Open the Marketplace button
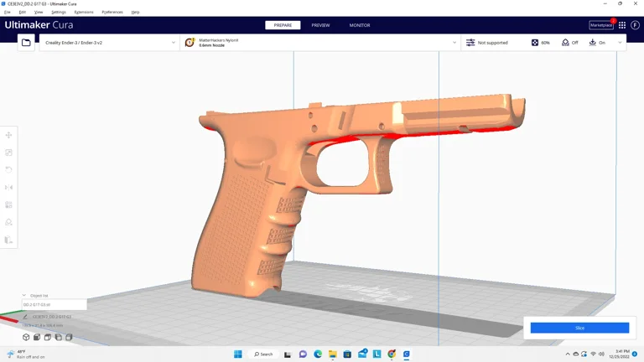Image resolution: width=644 pixels, height=362 pixels. (601, 25)
